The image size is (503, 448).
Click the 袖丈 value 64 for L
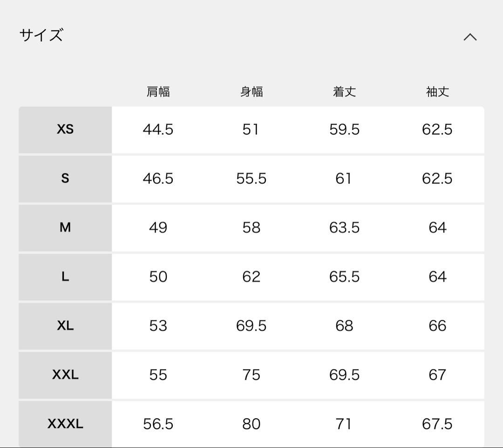point(437,277)
